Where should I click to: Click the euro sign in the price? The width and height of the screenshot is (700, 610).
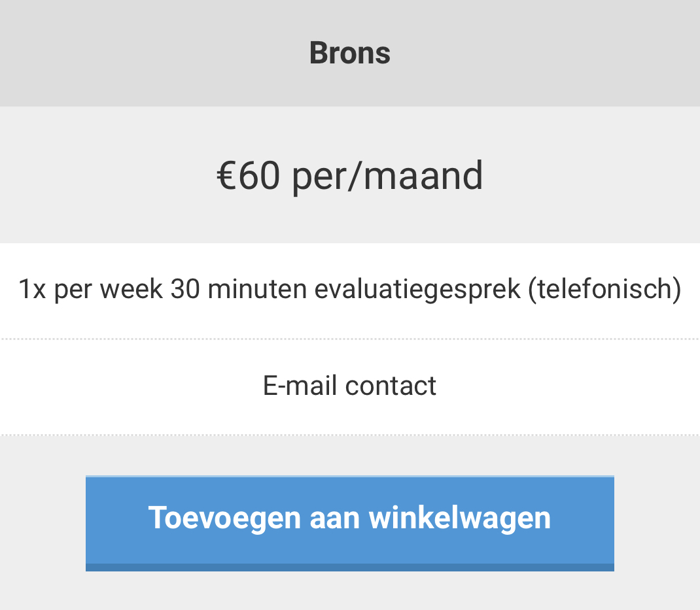pyautogui.click(x=226, y=176)
